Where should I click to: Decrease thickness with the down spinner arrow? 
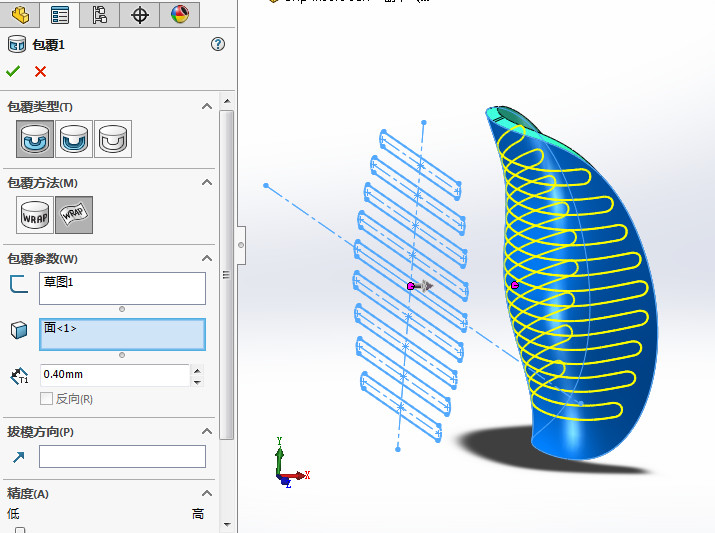(197, 382)
